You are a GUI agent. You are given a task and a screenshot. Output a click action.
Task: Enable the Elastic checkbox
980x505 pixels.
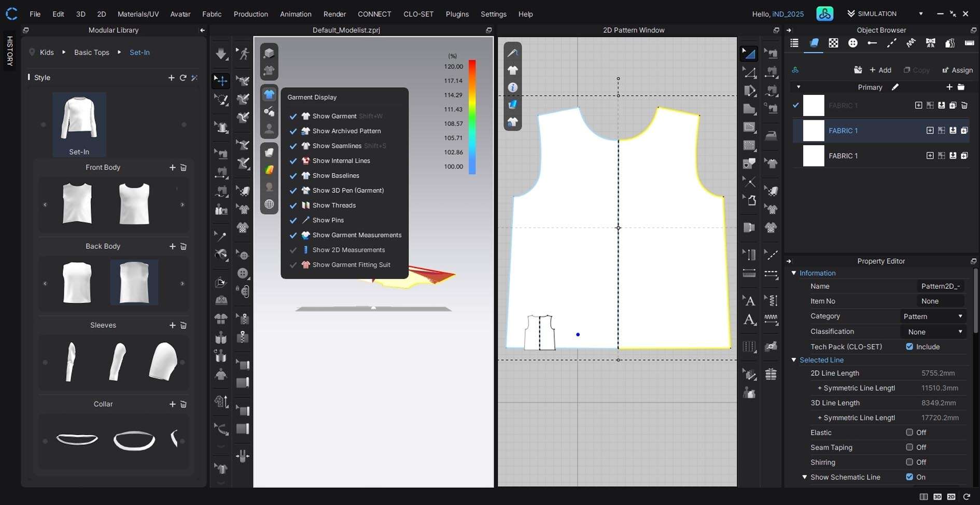tap(909, 432)
